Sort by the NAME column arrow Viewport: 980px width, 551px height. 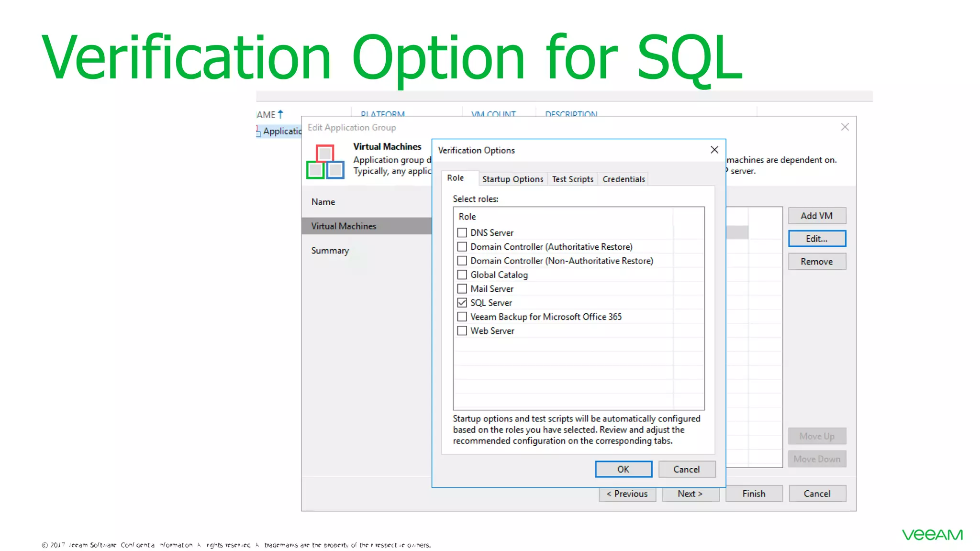[x=280, y=114]
